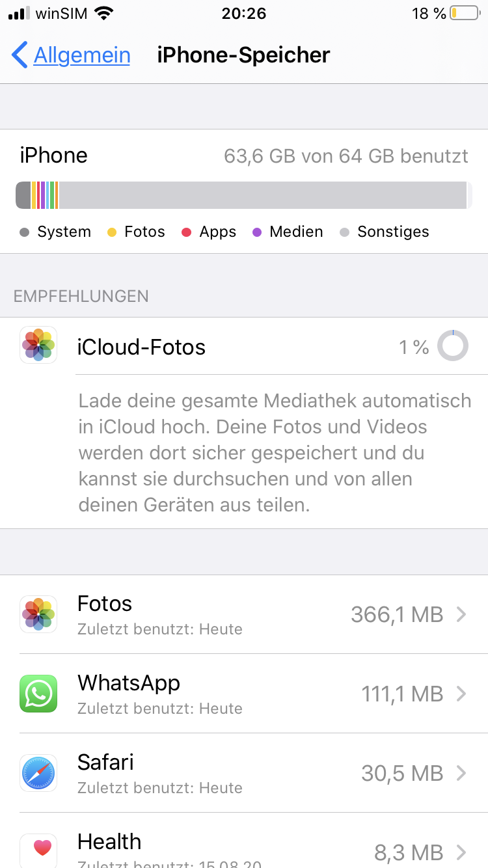Tap the purple Medien legend dot
Viewport: 488px width, 868px height.
pyautogui.click(x=257, y=232)
